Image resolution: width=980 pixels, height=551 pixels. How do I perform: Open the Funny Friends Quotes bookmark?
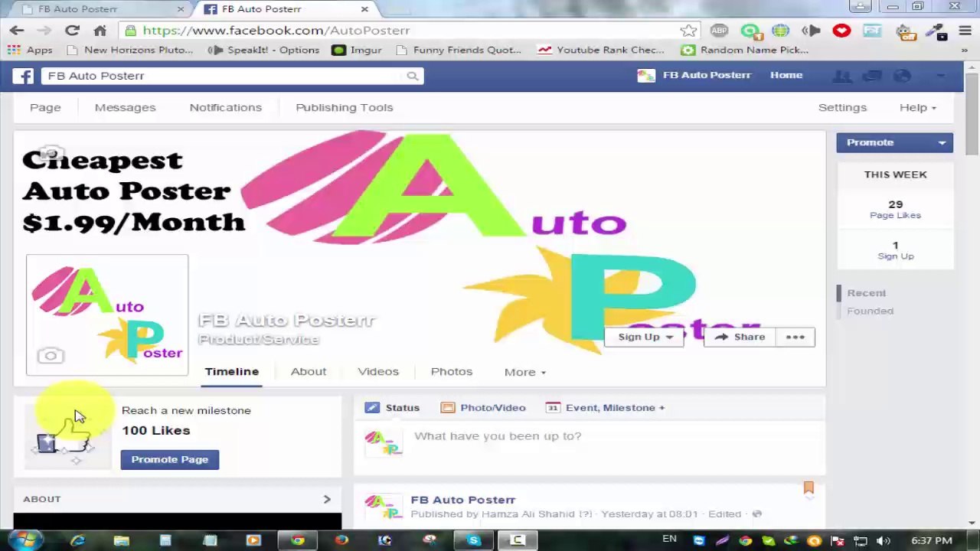pos(459,50)
